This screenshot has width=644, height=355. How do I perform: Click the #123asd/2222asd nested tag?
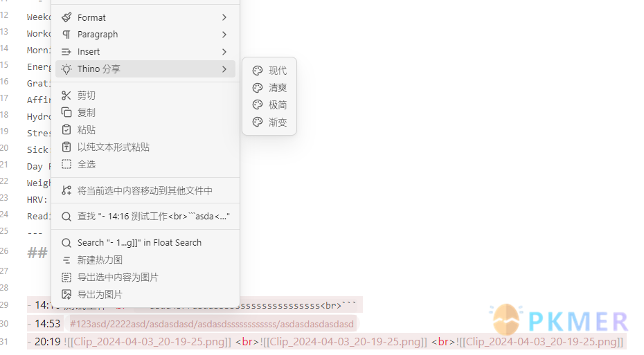[211, 324]
